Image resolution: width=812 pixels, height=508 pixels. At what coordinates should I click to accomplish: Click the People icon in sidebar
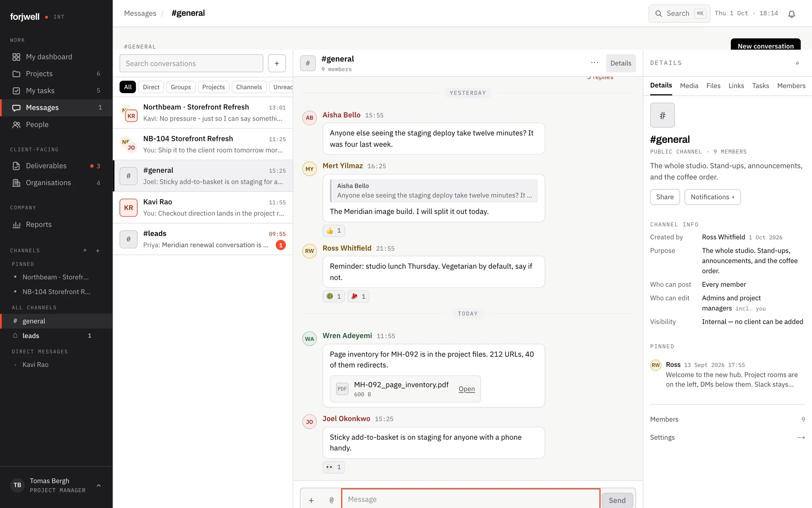16,124
